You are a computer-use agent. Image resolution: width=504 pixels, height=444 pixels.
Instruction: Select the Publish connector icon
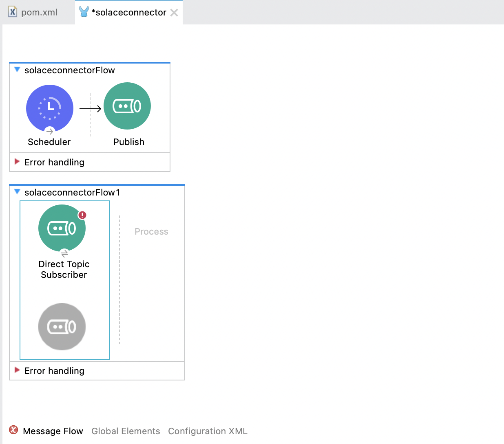tap(127, 106)
